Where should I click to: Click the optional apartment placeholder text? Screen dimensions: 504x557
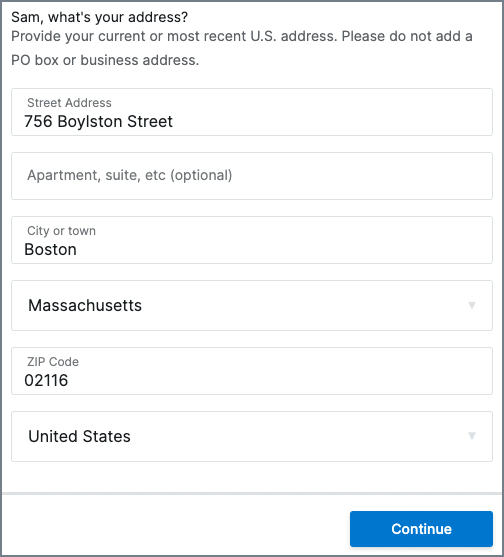point(130,175)
